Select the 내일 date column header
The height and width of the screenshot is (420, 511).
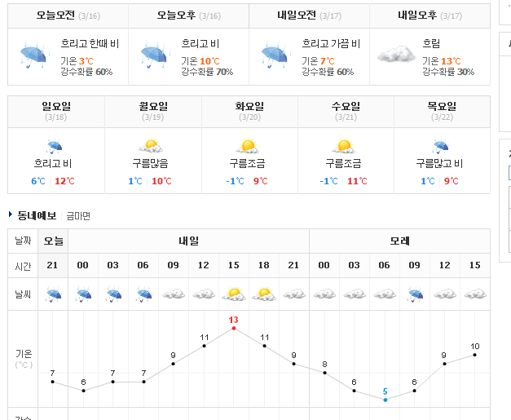pyautogui.click(x=189, y=241)
